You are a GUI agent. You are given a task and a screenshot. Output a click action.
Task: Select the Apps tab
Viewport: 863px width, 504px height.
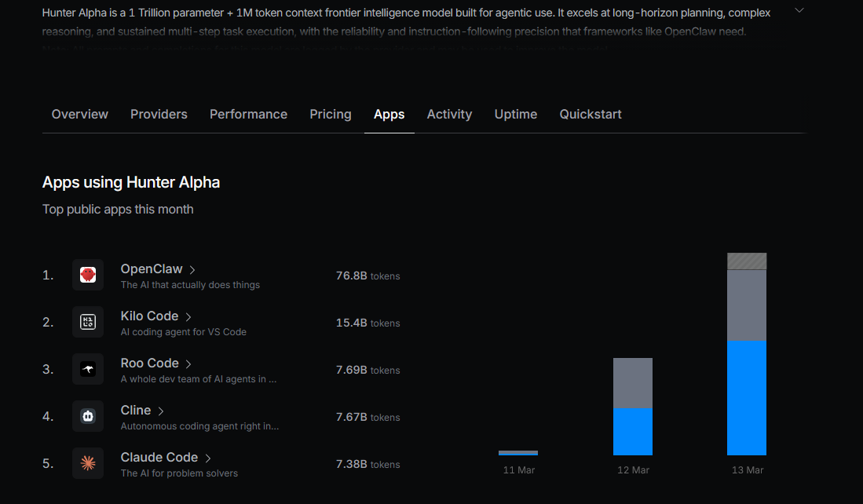pyautogui.click(x=389, y=115)
